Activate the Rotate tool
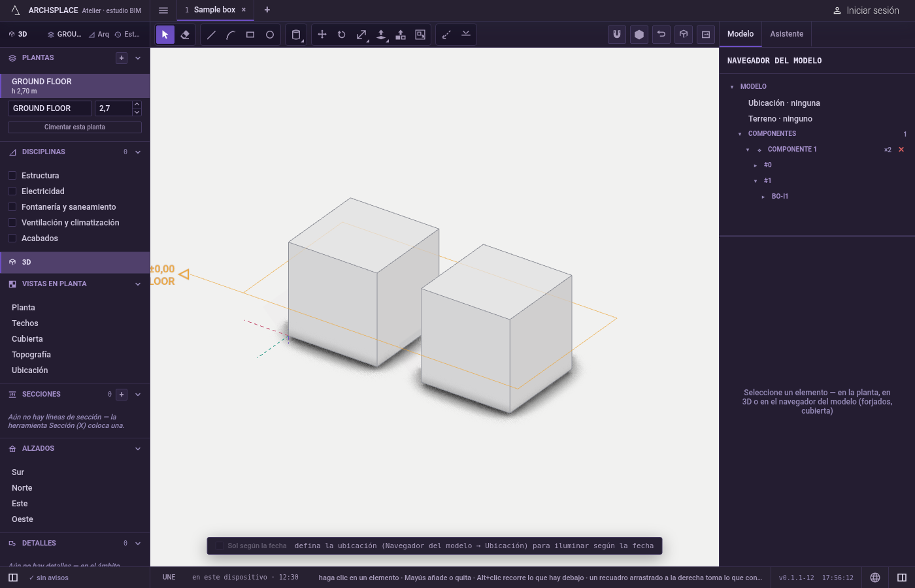 click(x=342, y=35)
